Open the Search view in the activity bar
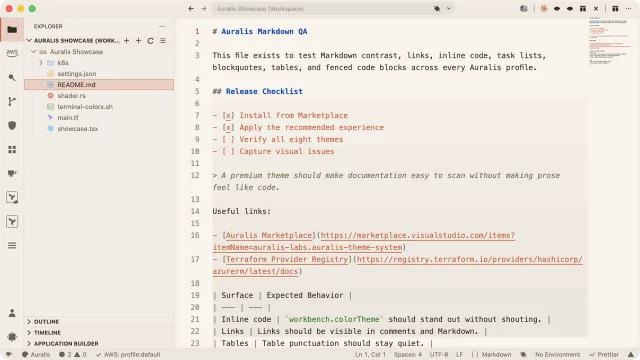Image resolution: width=640 pixels, height=360 pixels. coord(12,78)
